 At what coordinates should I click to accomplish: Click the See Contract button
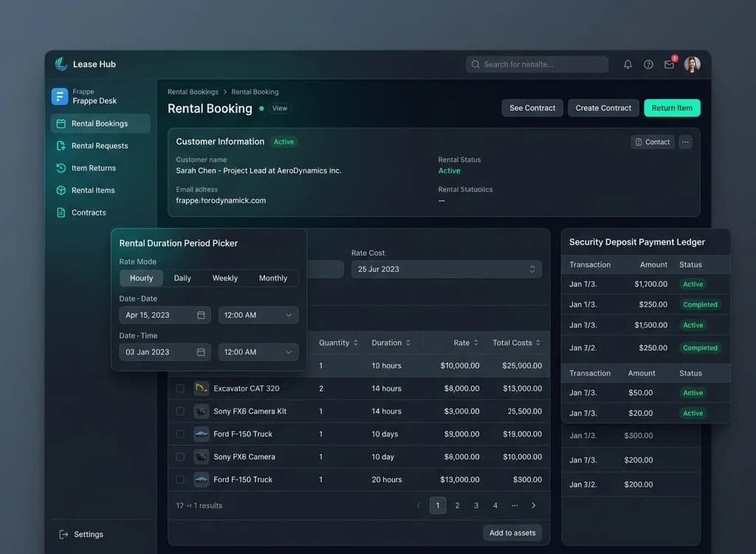pos(532,108)
